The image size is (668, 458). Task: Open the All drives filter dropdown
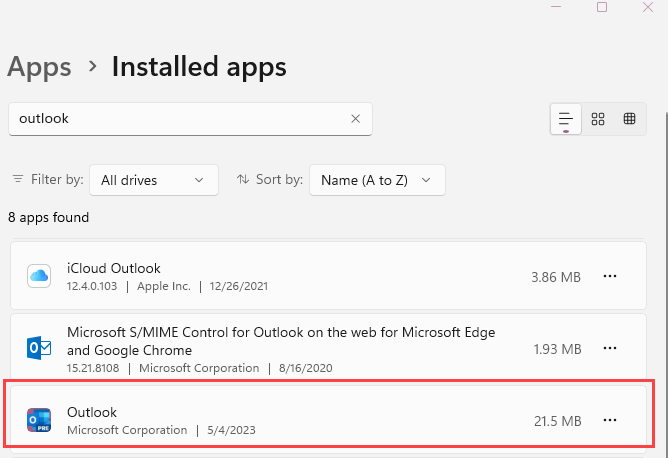pos(153,180)
